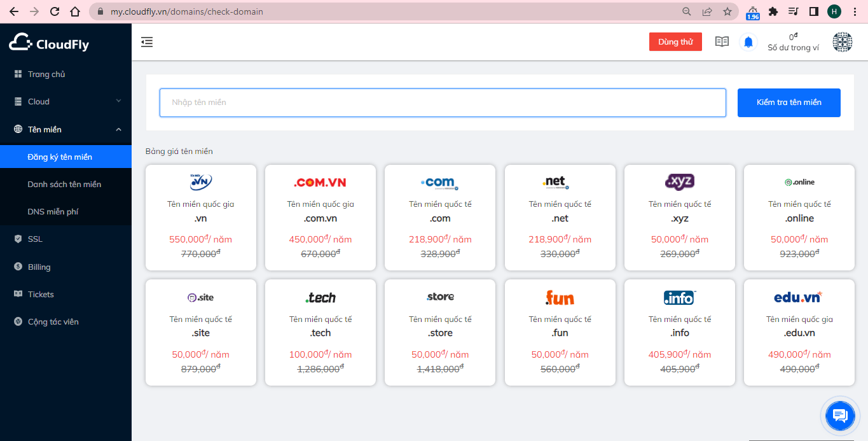Click Số dư trong ví balance

793,42
